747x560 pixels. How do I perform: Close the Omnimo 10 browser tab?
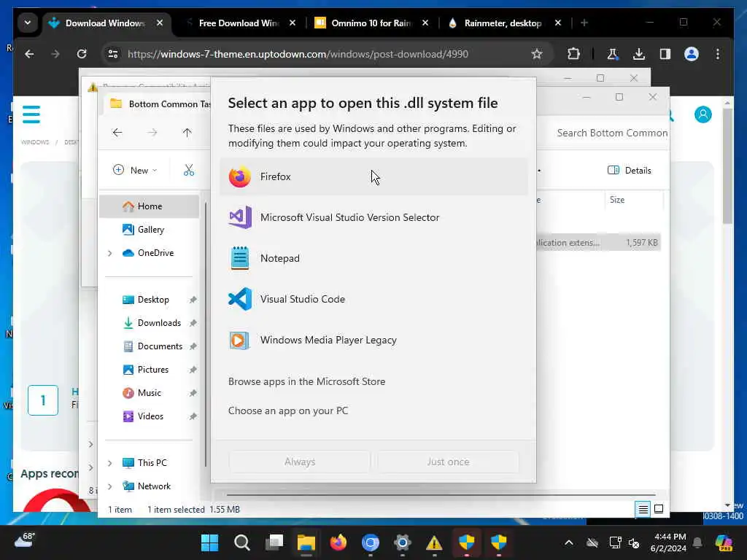click(425, 23)
